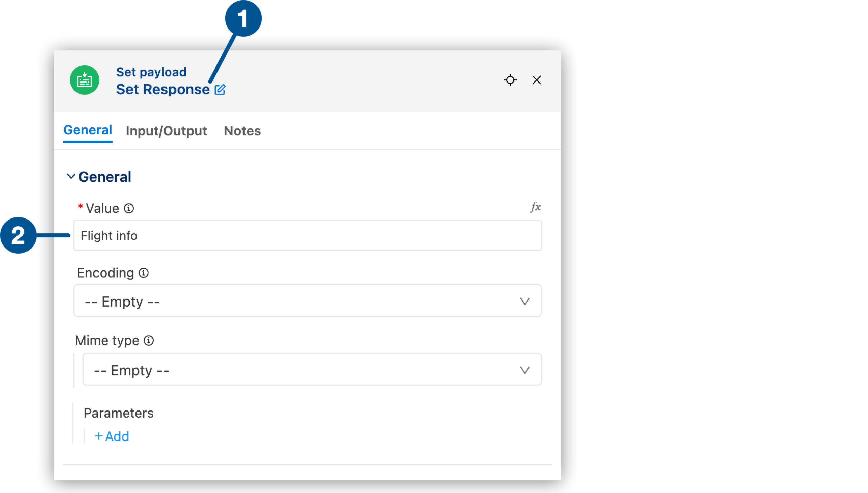Close the Set payload configuration panel
The image size is (868, 493).
[x=537, y=80]
